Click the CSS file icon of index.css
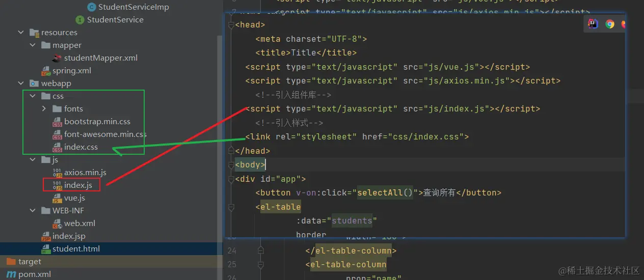Viewport: 644px width, 280px height. (57, 148)
